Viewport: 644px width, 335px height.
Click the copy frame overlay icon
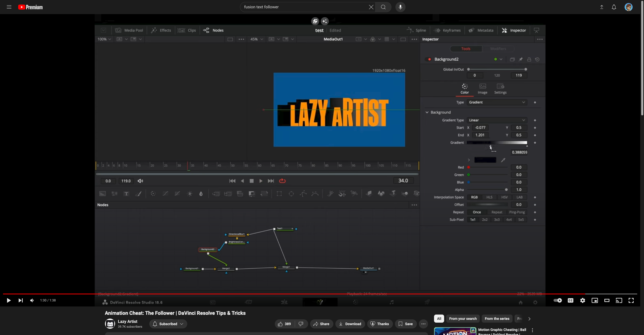point(315,21)
